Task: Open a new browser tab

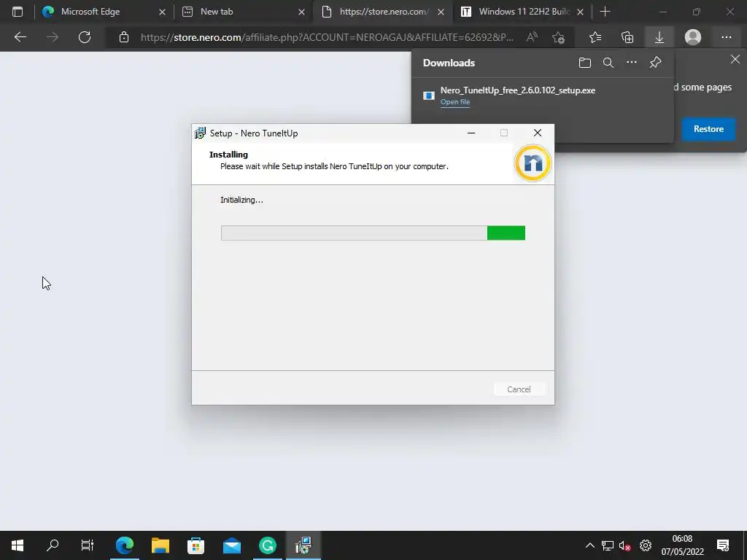Action: [605, 12]
